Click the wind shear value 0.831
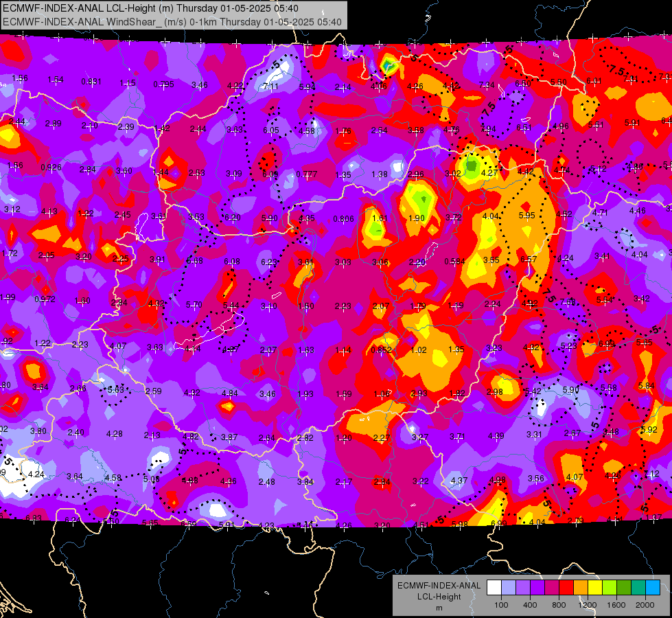The height and width of the screenshot is (618, 672). pos(91,82)
